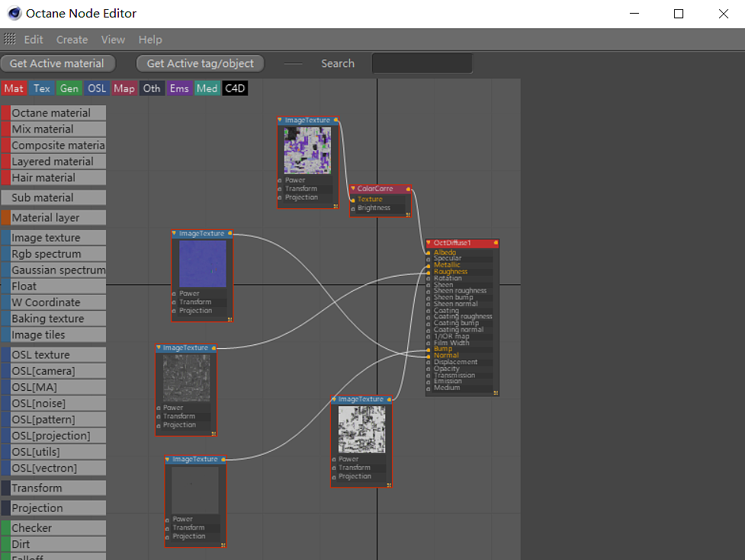Collapse the ColorCorre node via triangle
745x560 pixels.
coord(352,188)
